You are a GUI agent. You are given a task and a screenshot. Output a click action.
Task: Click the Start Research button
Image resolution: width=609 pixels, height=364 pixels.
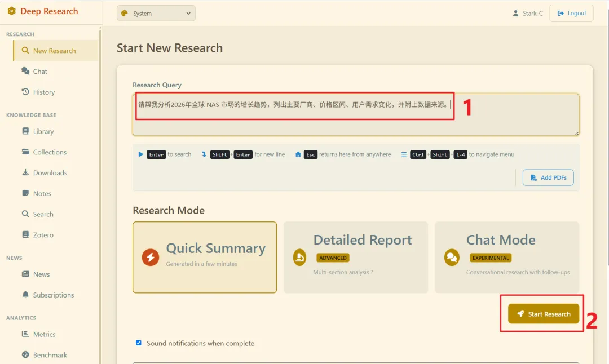(x=544, y=313)
